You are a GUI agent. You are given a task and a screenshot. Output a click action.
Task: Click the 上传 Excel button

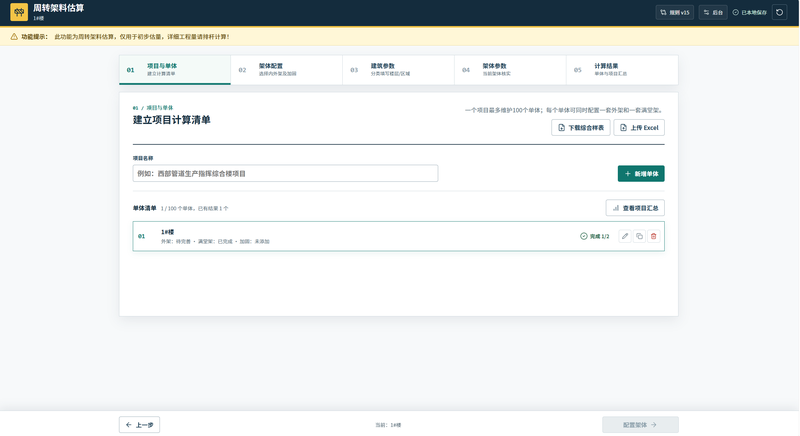(x=639, y=127)
